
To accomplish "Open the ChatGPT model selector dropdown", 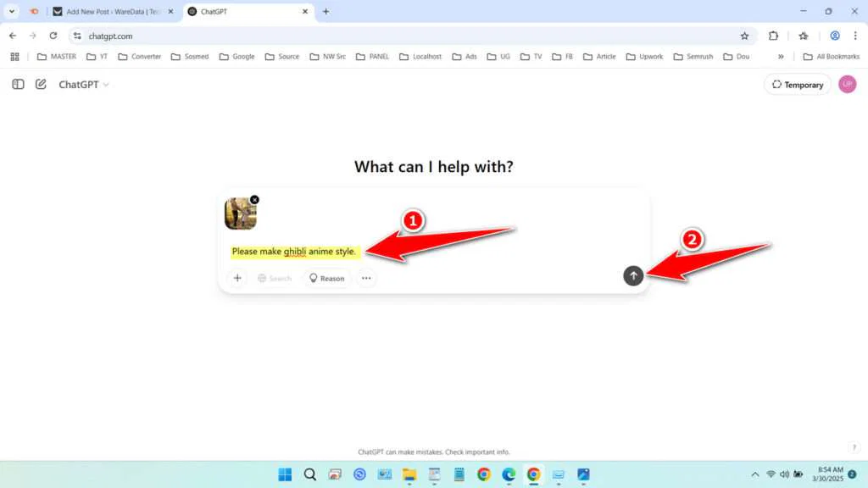I will 82,84.
